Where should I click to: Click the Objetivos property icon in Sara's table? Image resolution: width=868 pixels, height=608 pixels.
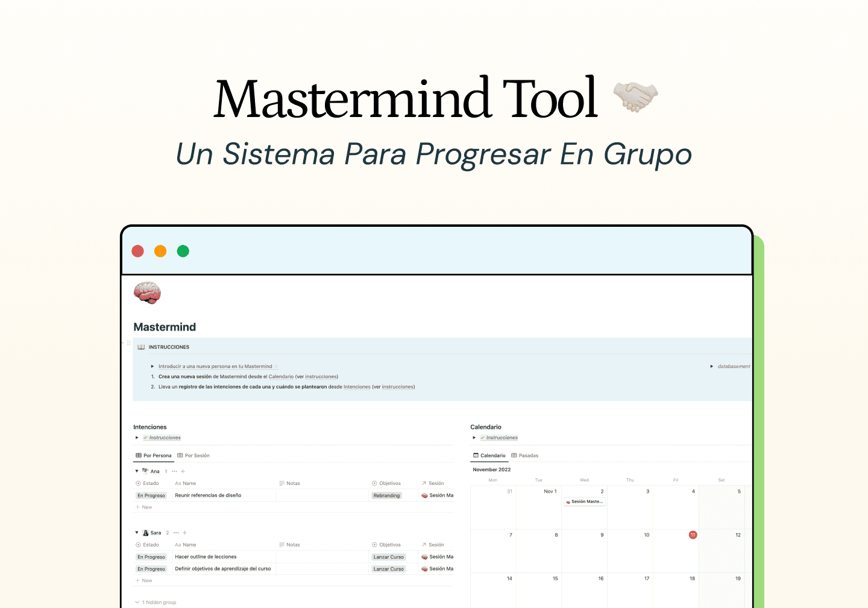pyautogui.click(x=374, y=545)
